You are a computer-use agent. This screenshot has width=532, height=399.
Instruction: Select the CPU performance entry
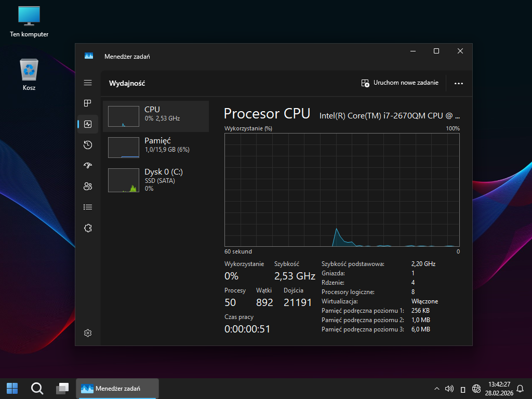point(156,116)
